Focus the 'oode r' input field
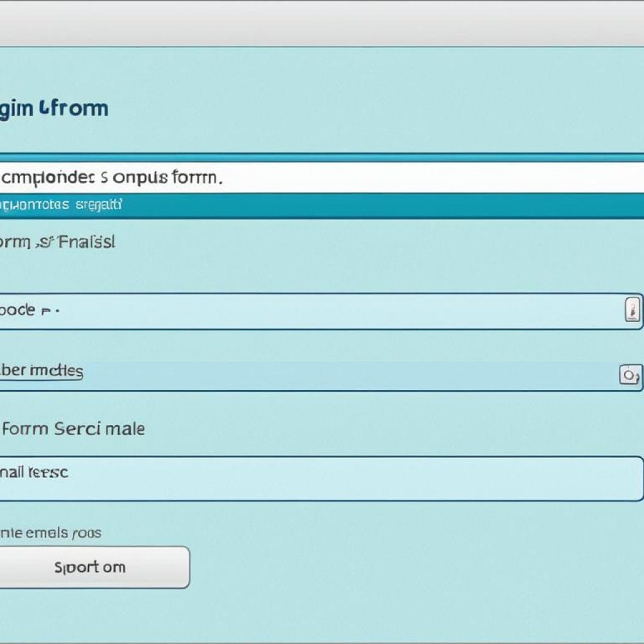This screenshot has height=644, width=644. pyautogui.click(x=314, y=311)
